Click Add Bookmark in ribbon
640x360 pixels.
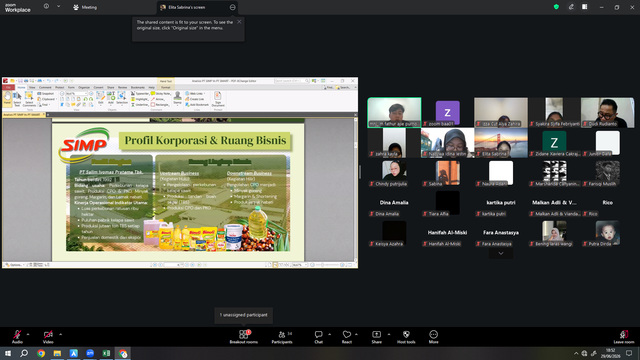pyautogui.click(x=197, y=105)
